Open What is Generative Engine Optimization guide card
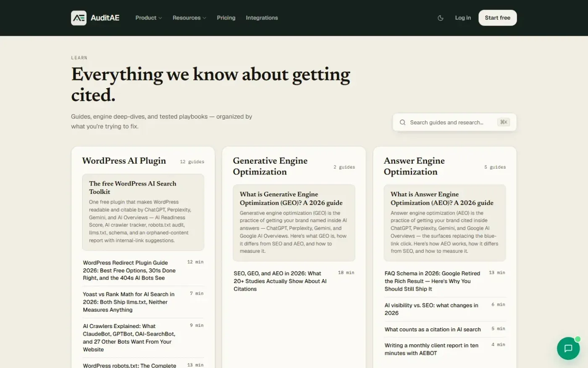This screenshot has height=368, width=588. tap(294, 223)
